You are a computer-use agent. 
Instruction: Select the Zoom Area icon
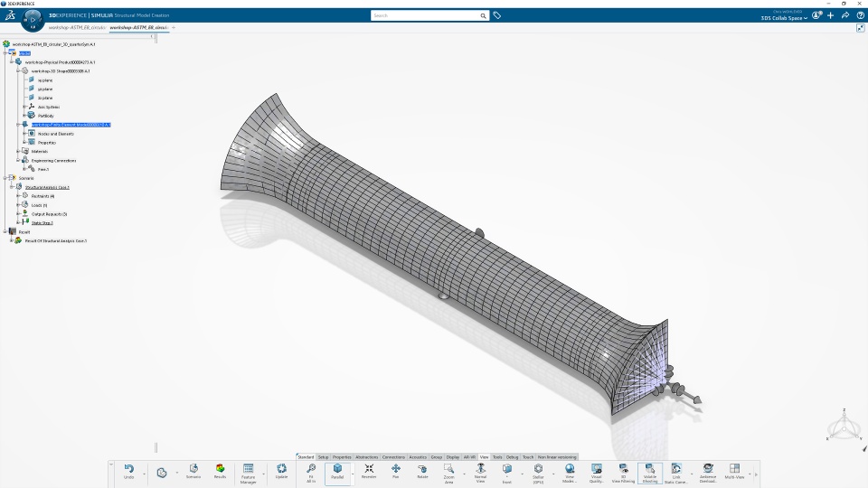pos(449,469)
